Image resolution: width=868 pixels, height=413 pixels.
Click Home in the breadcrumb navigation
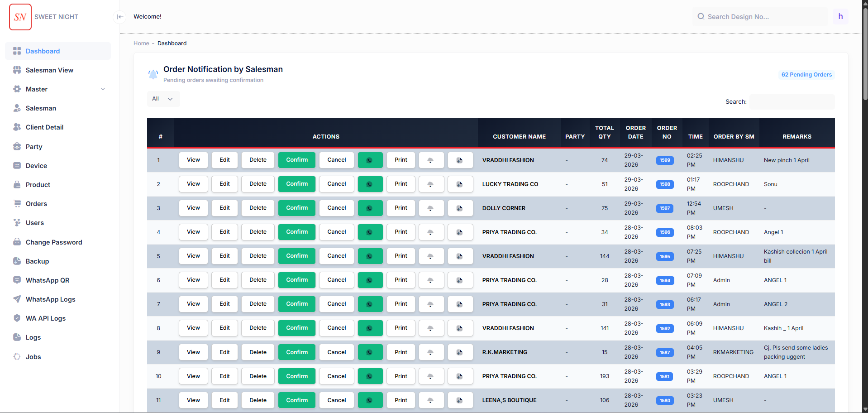click(141, 43)
